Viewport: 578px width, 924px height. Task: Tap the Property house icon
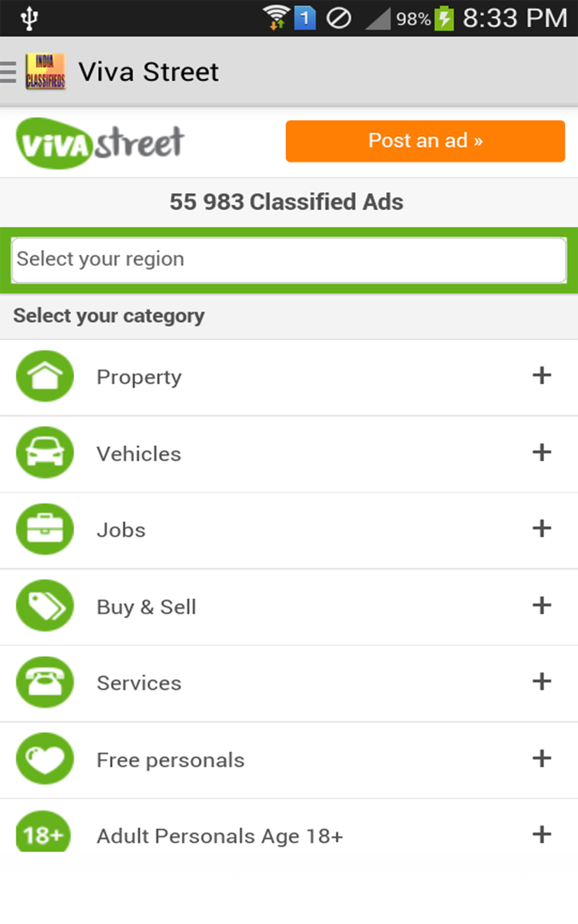[x=45, y=376]
